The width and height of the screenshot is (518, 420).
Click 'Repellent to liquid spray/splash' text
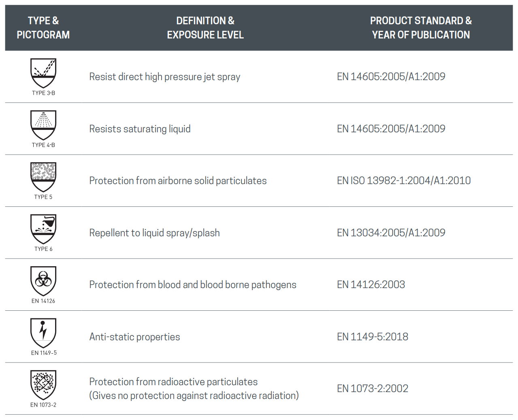(x=154, y=233)
